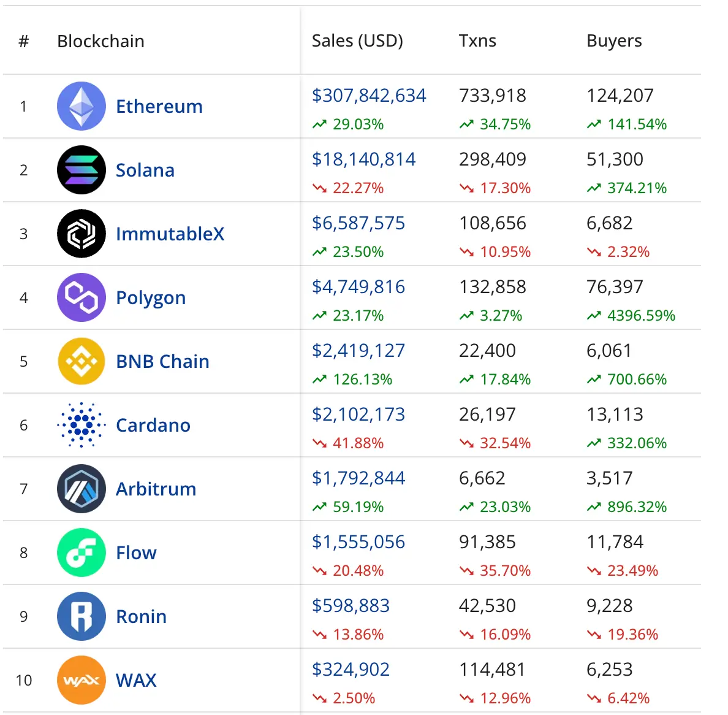Open the Flow blockchain link
This screenshot has width=728, height=715.
coord(136,552)
